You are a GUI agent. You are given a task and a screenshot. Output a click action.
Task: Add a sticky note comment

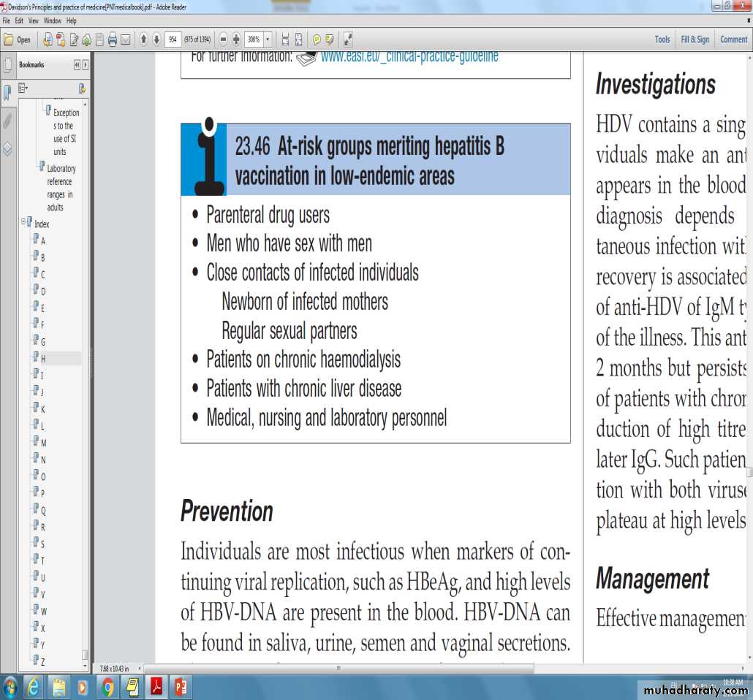click(317, 39)
